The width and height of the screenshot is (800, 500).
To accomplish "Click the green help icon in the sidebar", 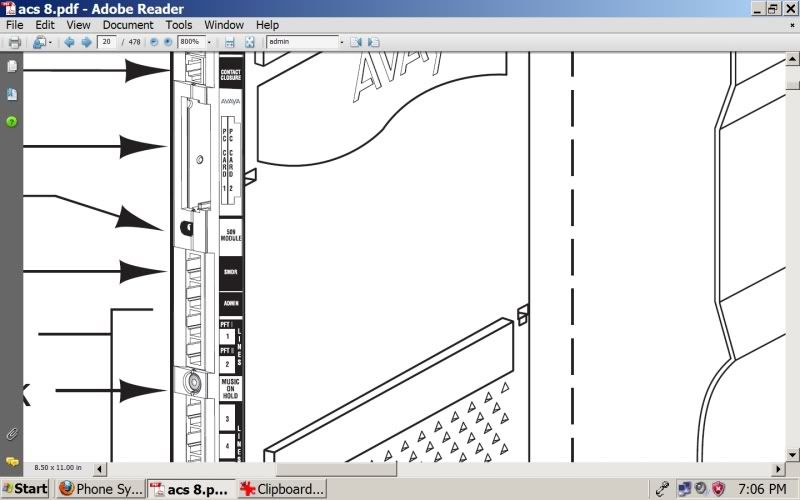I will tap(12, 121).
